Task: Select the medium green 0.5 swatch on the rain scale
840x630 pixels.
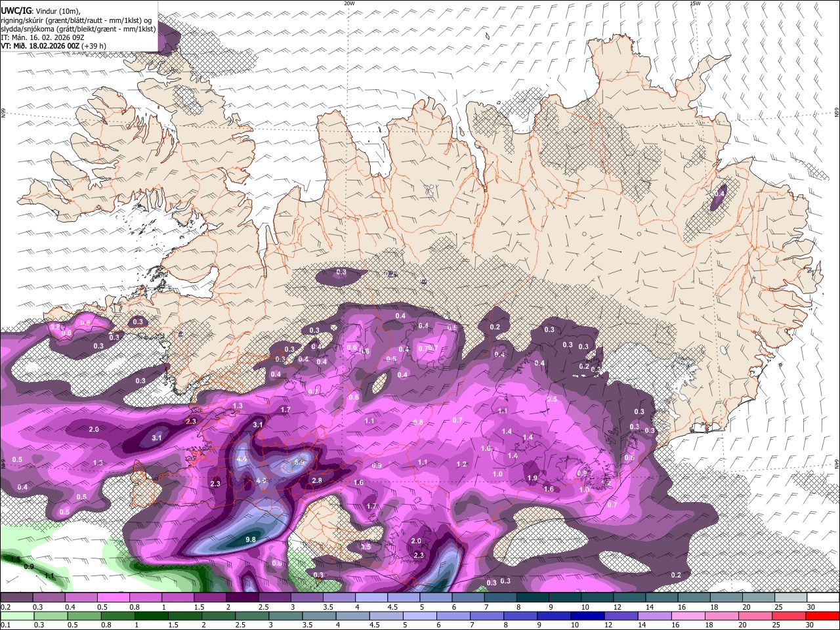Action: point(84,616)
